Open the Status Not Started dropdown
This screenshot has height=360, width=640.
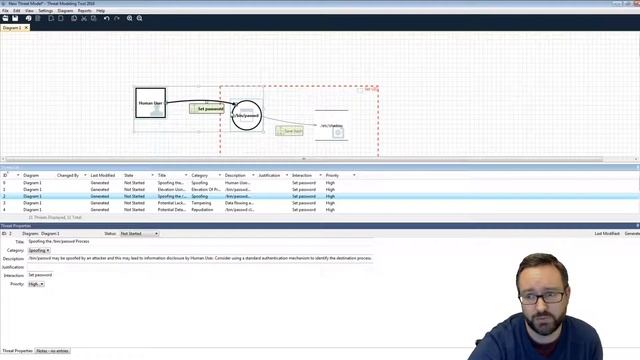[x=139, y=234]
